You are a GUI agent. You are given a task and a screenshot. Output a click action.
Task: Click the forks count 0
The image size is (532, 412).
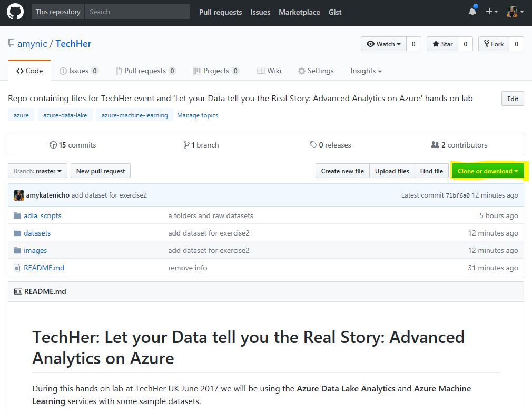point(516,44)
